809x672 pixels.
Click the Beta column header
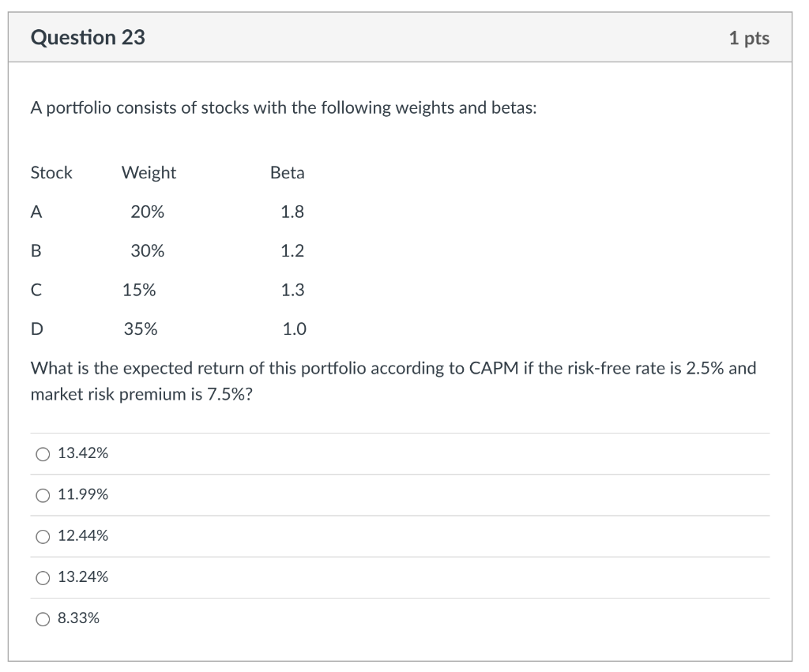pos(287,172)
